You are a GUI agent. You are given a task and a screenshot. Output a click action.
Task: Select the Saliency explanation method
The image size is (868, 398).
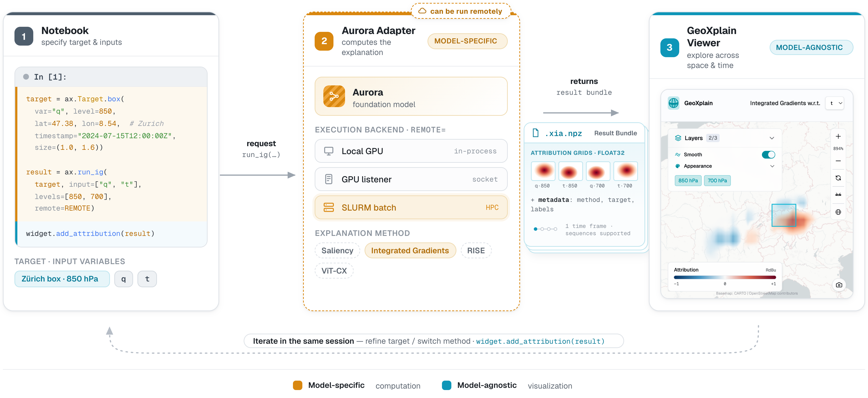[x=337, y=250]
